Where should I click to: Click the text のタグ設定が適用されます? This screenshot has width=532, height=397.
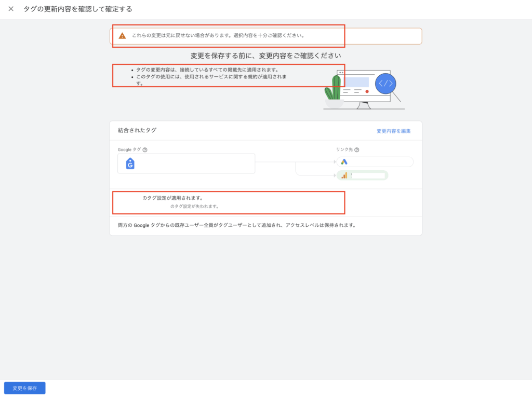(172, 198)
